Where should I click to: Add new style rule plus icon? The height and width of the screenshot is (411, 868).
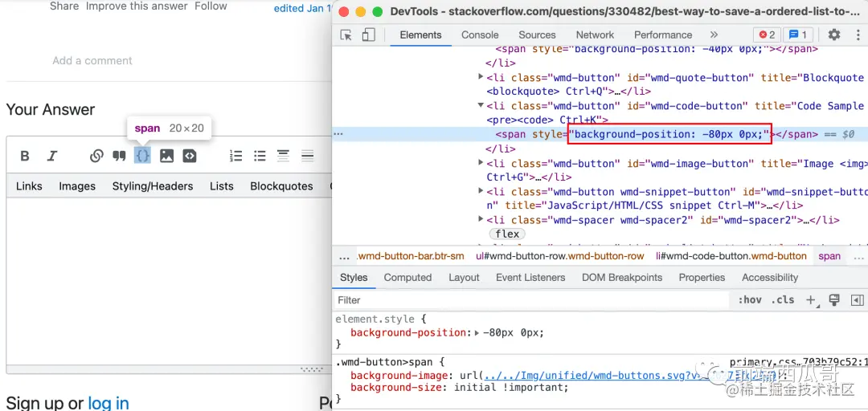pyautogui.click(x=812, y=299)
